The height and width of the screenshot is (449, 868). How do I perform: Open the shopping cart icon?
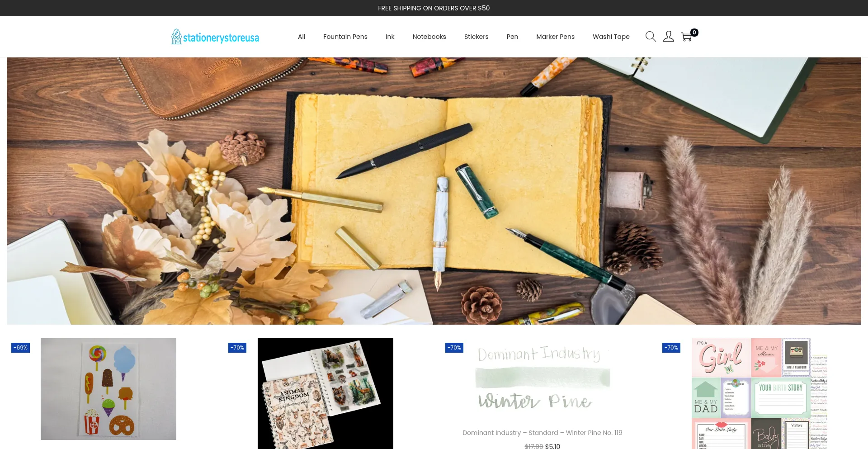point(686,37)
